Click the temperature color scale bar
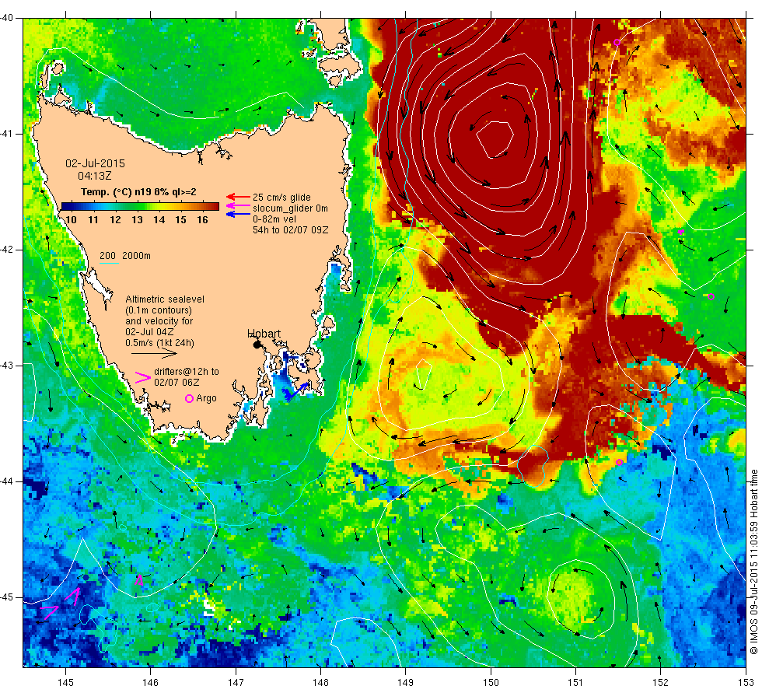The height and width of the screenshot is (700, 762). pyautogui.click(x=140, y=207)
